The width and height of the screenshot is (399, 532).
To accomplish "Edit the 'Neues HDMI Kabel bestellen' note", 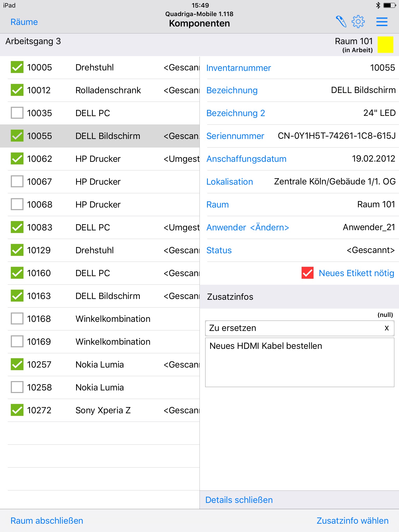I will [x=300, y=362].
